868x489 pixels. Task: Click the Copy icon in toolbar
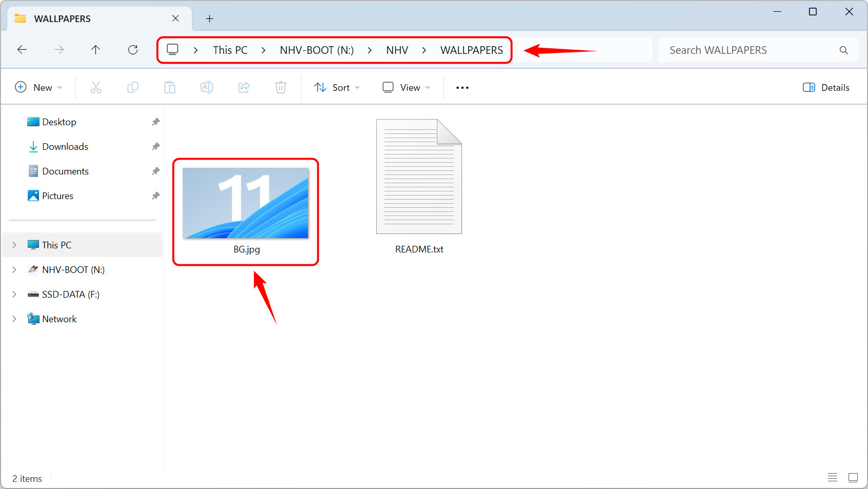point(133,88)
